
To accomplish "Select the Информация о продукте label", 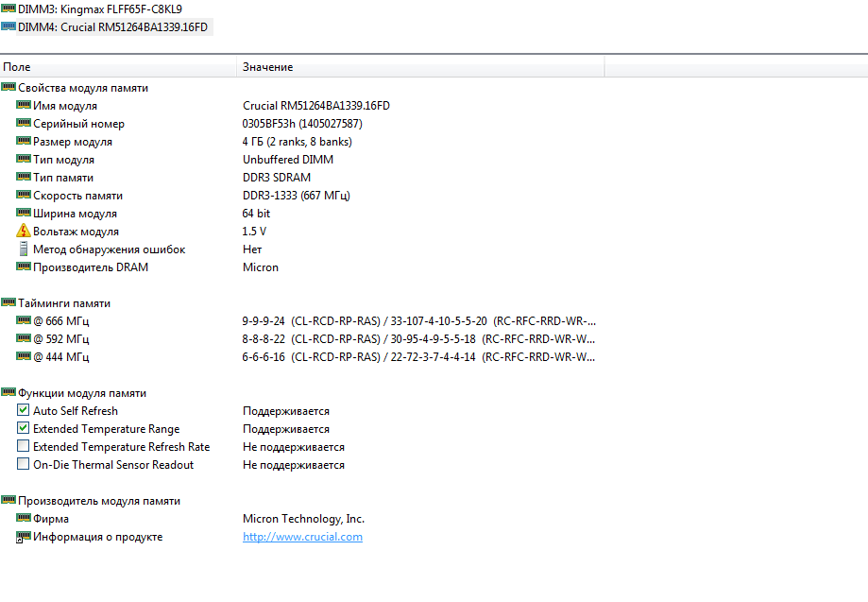I will (x=98, y=537).
